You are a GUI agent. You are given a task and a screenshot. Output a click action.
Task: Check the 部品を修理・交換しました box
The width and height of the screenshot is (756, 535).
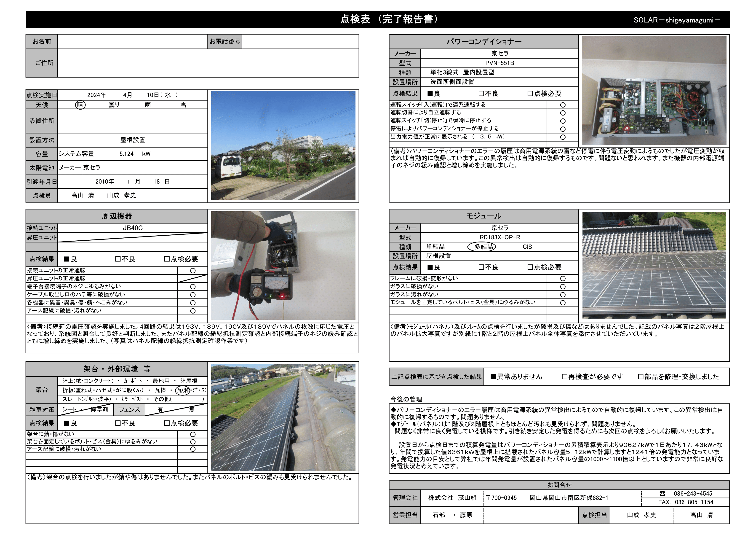pos(640,376)
